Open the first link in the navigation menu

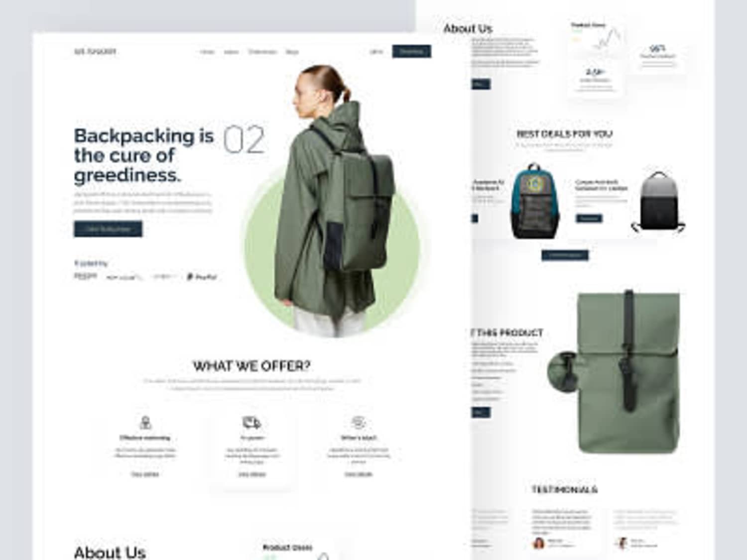click(207, 52)
